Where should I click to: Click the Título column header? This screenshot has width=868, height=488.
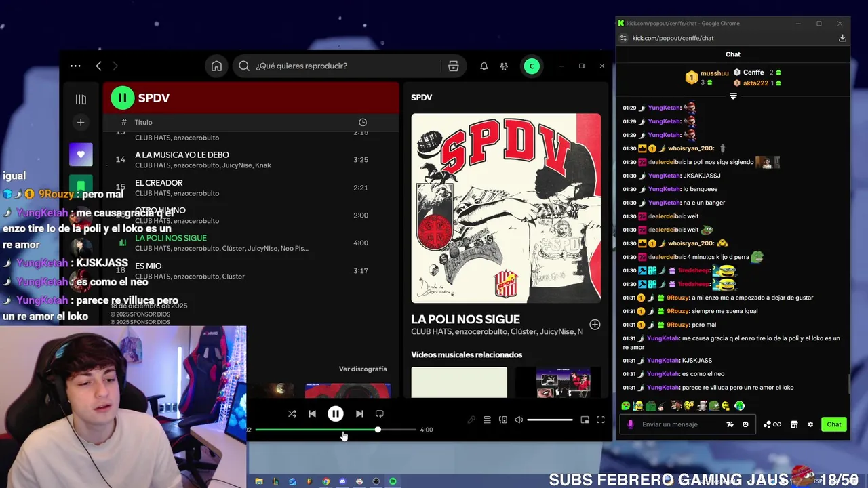tap(143, 122)
